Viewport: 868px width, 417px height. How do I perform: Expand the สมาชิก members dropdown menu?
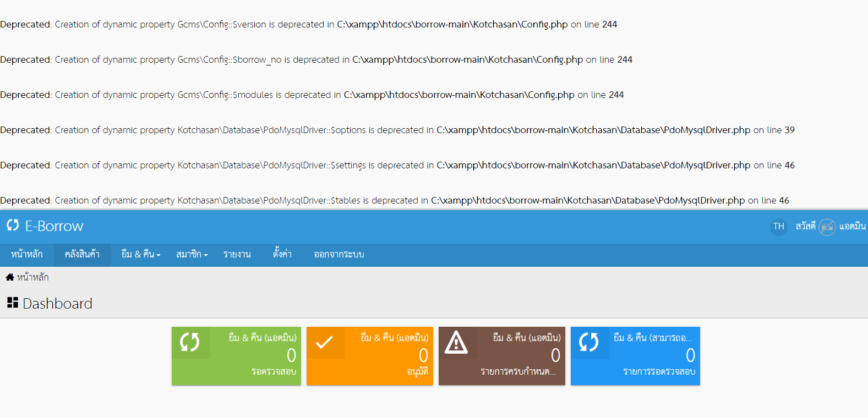tap(192, 255)
